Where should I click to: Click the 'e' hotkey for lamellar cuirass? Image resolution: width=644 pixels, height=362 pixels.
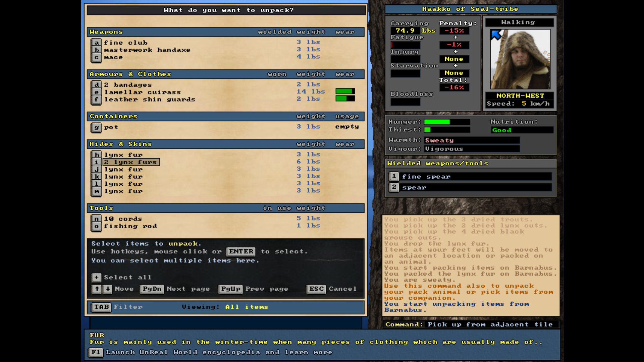96,92
